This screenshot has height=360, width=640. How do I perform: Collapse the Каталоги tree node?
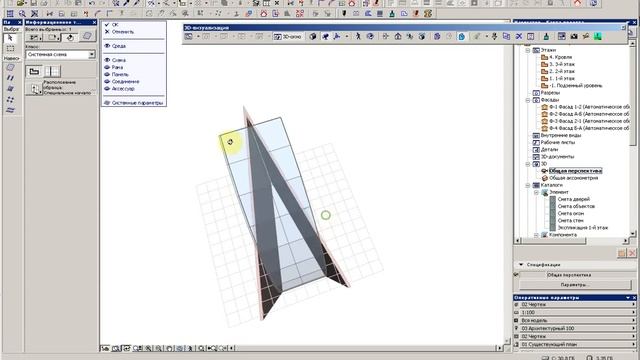[528, 185]
